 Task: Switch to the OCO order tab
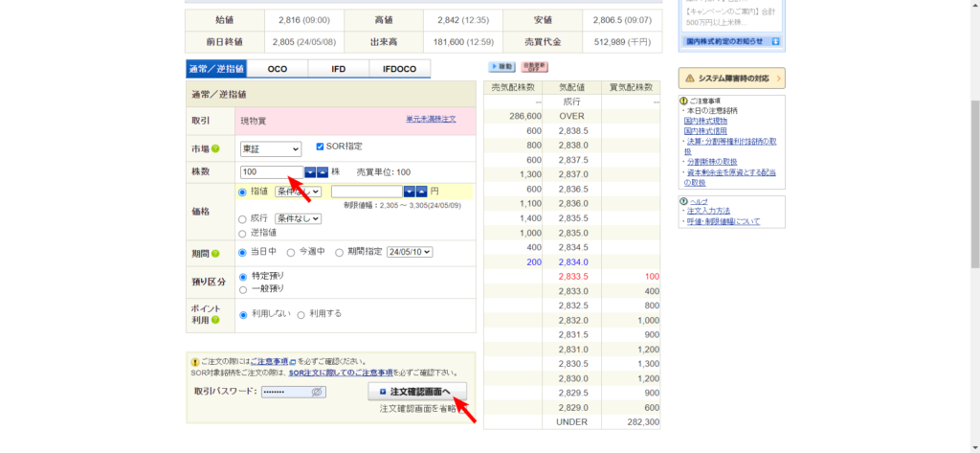pyautogui.click(x=277, y=69)
